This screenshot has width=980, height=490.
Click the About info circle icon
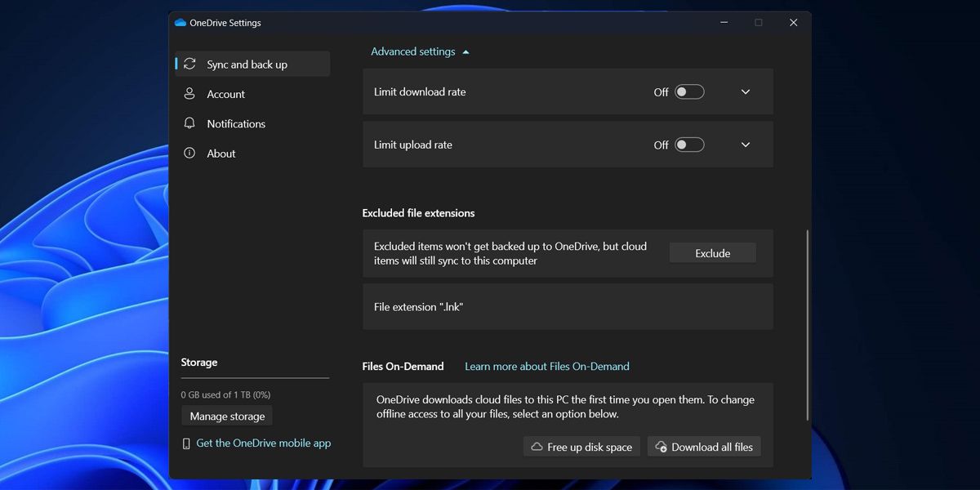point(189,153)
